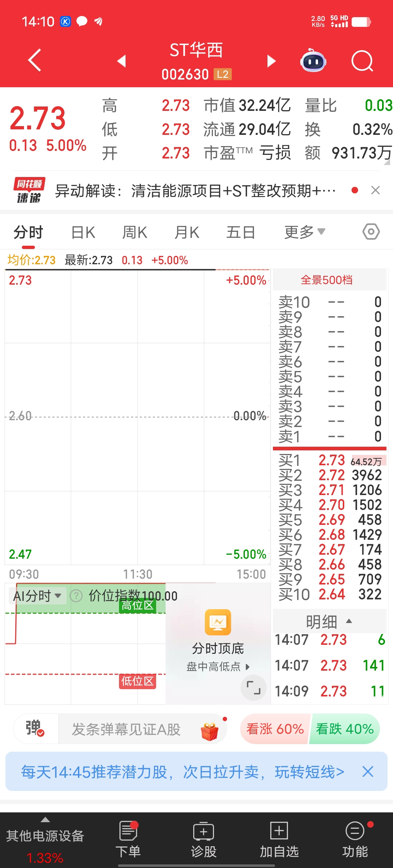Screen dimensions: 393x868
Task: Tap the 买1 2.73 bid row
Action: [x=329, y=461]
